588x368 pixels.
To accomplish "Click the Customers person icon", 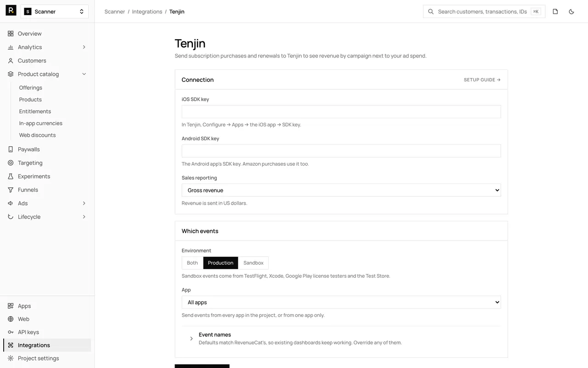I will 11,61.
